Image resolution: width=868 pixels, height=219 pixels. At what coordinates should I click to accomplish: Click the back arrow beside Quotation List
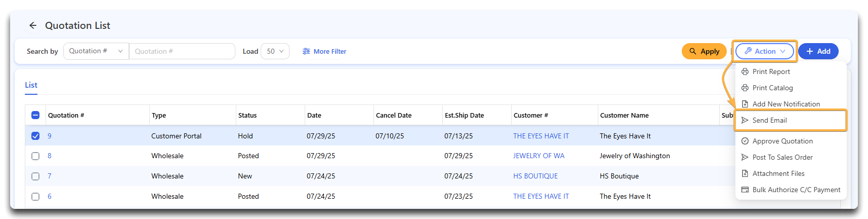pos(33,25)
